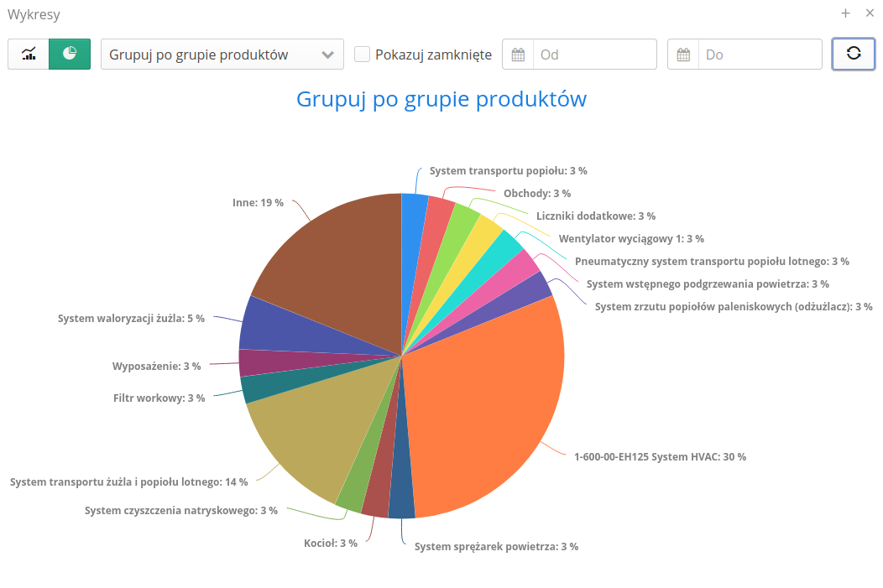Select the pie chart view button
The height and width of the screenshot is (588, 883).
pyautogui.click(x=70, y=55)
